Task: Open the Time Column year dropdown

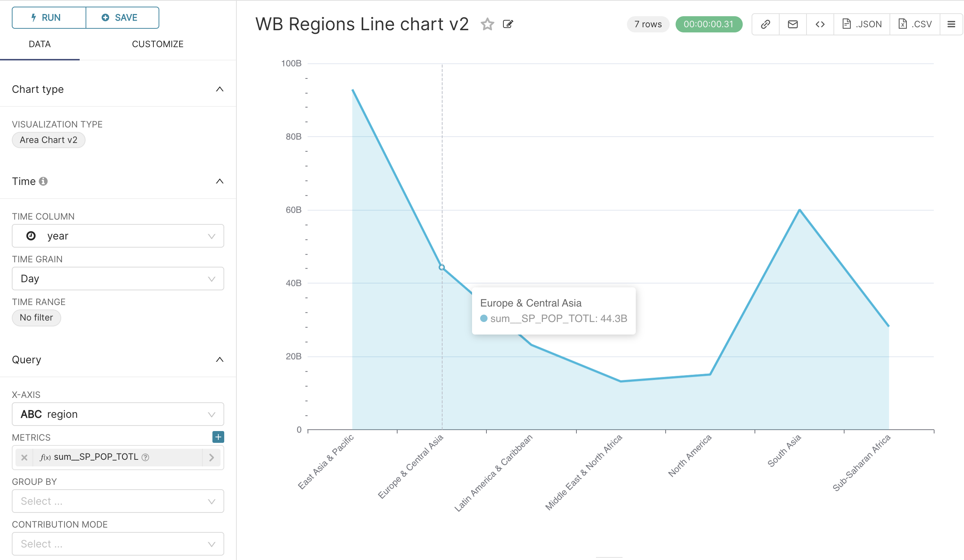Action: pos(118,236)
